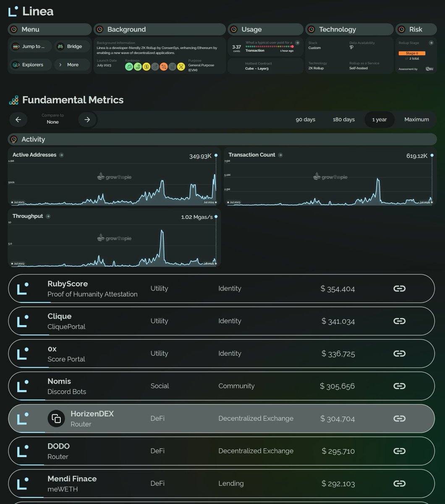Click the orange Stage 0 indicator bar
Viewport: 445px width, 504px height.
pos(412,53)
